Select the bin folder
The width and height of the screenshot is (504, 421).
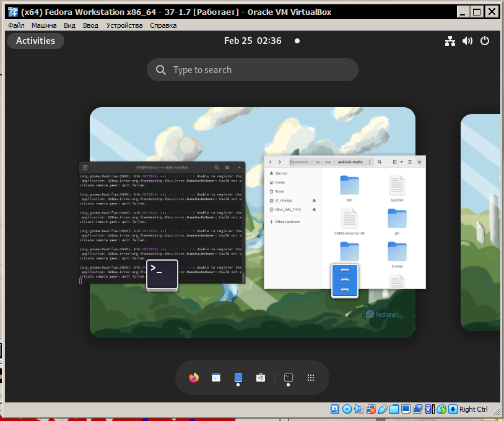click(349, 188)
